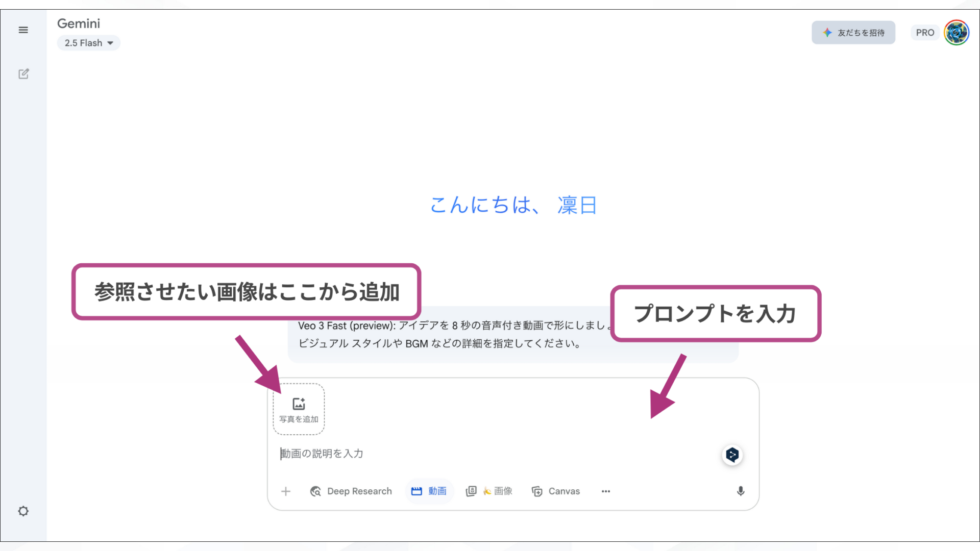Click the plus icon to attach files

[x=286, y=491]
